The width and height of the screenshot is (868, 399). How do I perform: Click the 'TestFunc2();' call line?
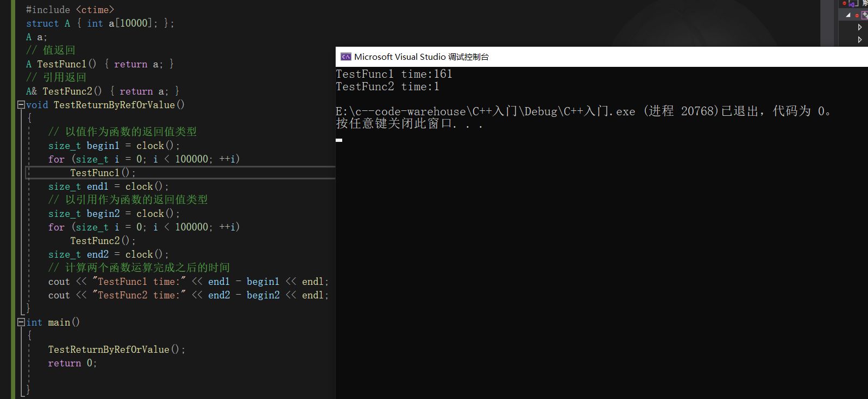[103, 241]
